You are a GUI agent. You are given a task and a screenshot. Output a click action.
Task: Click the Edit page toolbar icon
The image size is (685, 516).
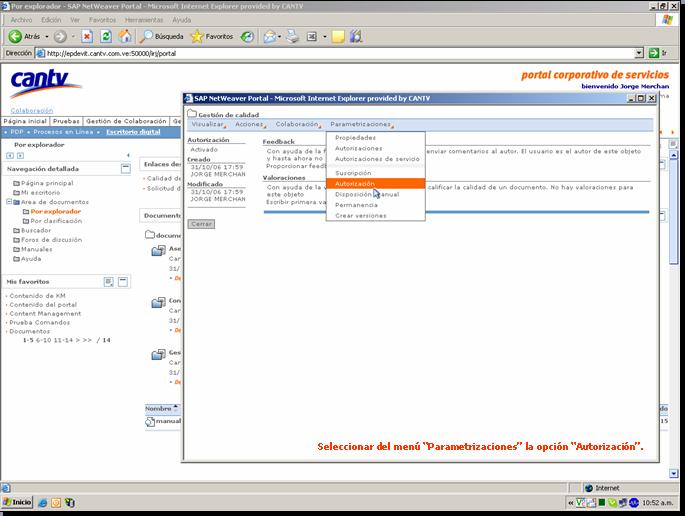click(x=311, y=37)
